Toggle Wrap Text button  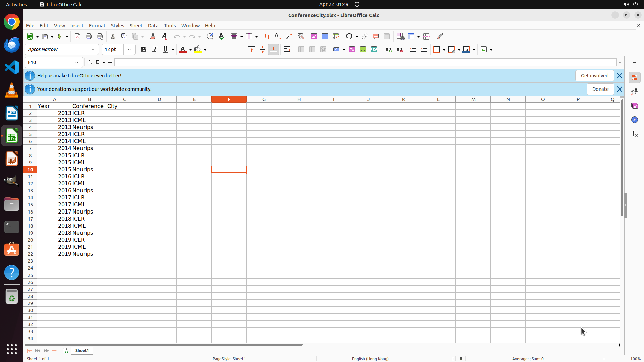click(x=287, y=50)
